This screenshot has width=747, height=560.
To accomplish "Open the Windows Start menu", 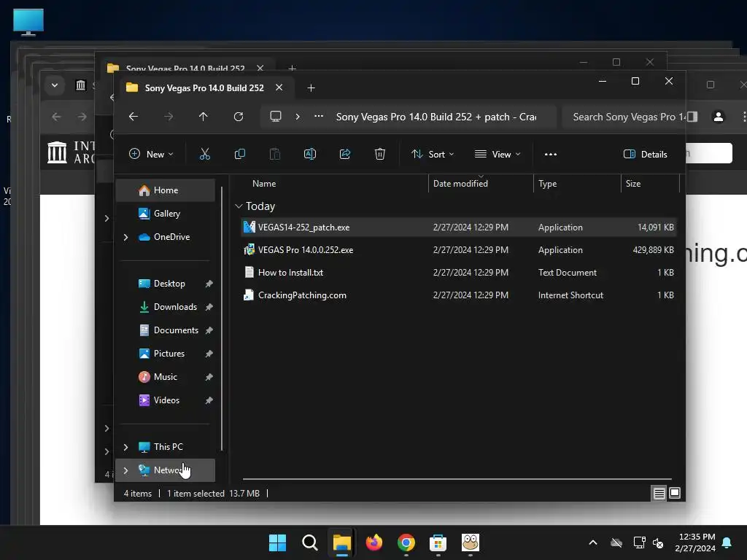I will click(x=277, y=542).
